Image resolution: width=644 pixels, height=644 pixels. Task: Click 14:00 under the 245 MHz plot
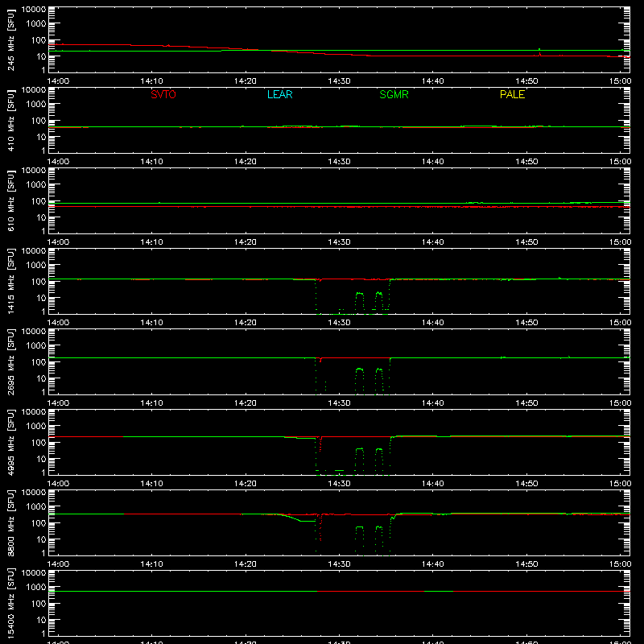58,81
